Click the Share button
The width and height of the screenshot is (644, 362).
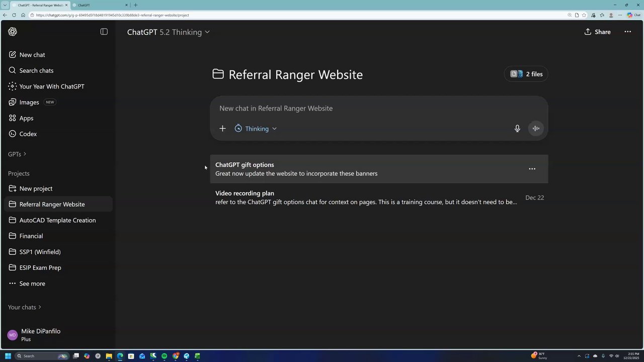tap(598, 32)
